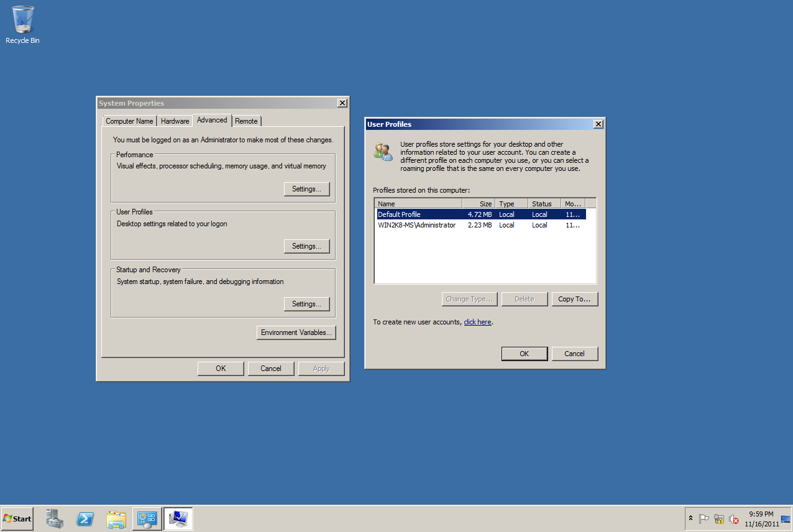The height and width of the screenshot is (532, 793).
Task: Click Copy To in User Profiles
Action: pos(574,299)
